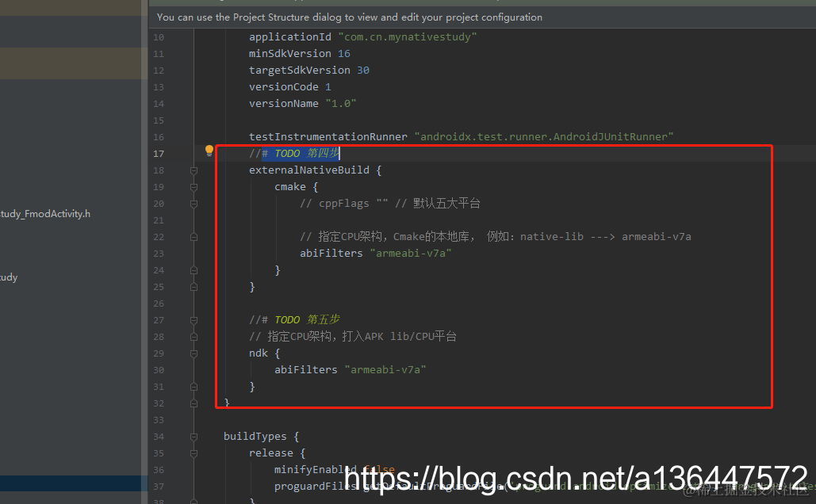Click the testInstrumentationRunner AndroidJUnitRunner string
This screenshot has height=504, width=816.
544,137
